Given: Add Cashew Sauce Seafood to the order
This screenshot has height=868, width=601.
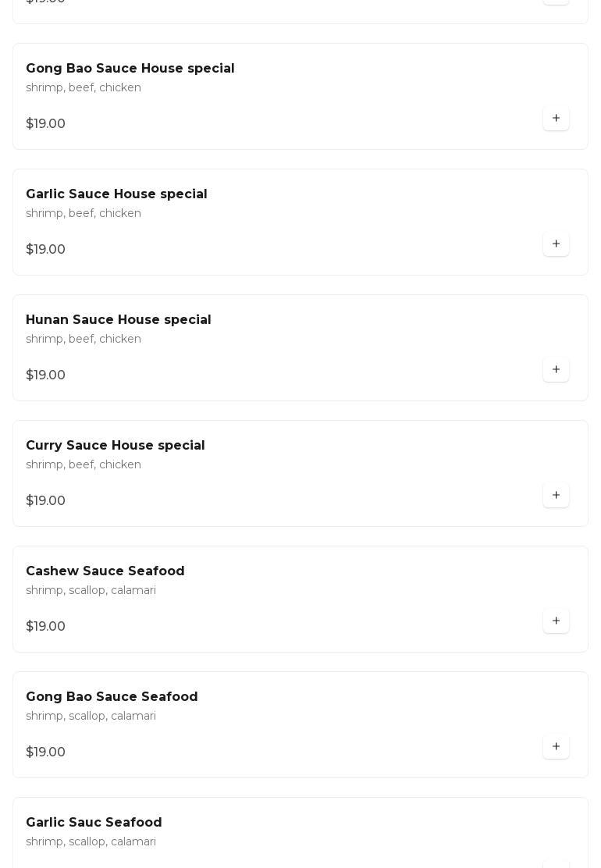Looking at the screenshot, I should 556,621.
